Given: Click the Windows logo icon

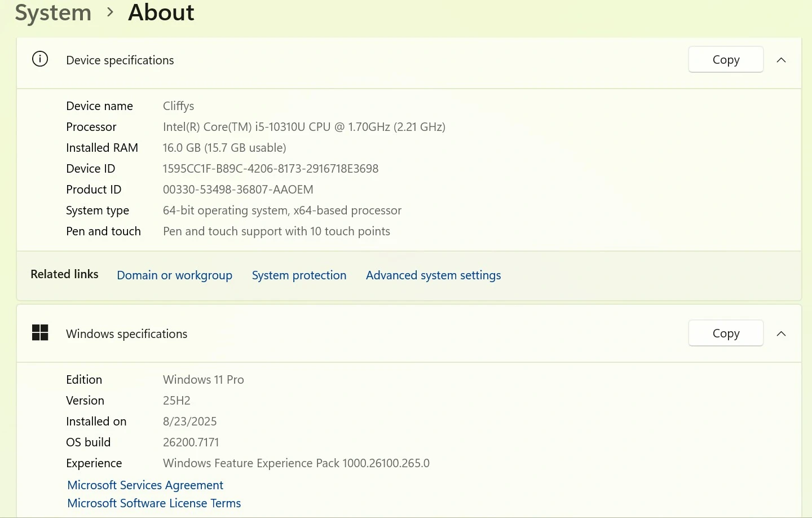Looking at the screenshot, I should [40, 333].
